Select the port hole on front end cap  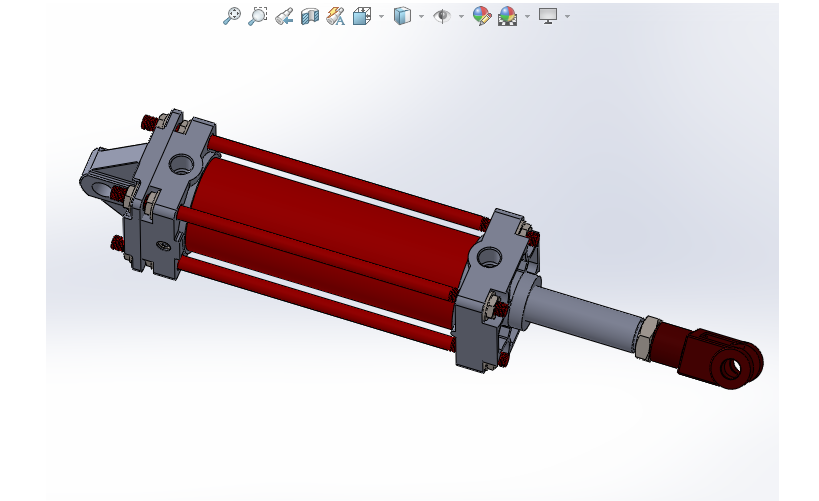pos(489,258)
